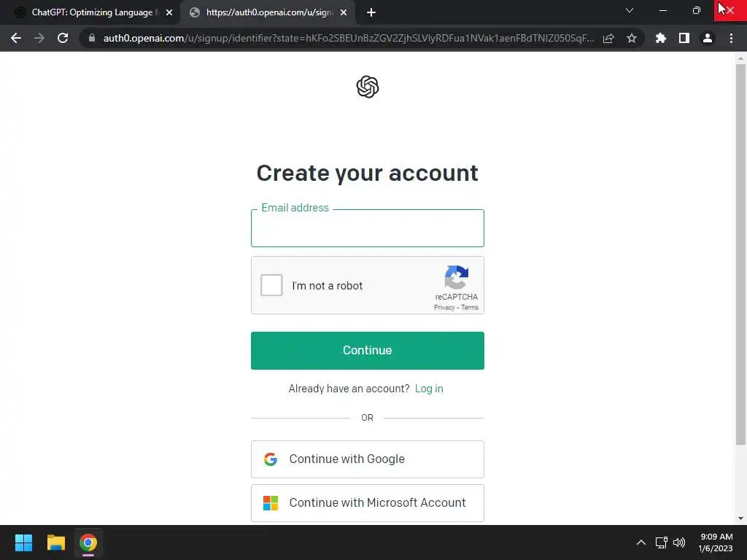
Task: Bookmark this page with the star
Action: click(x=632, y=38)
